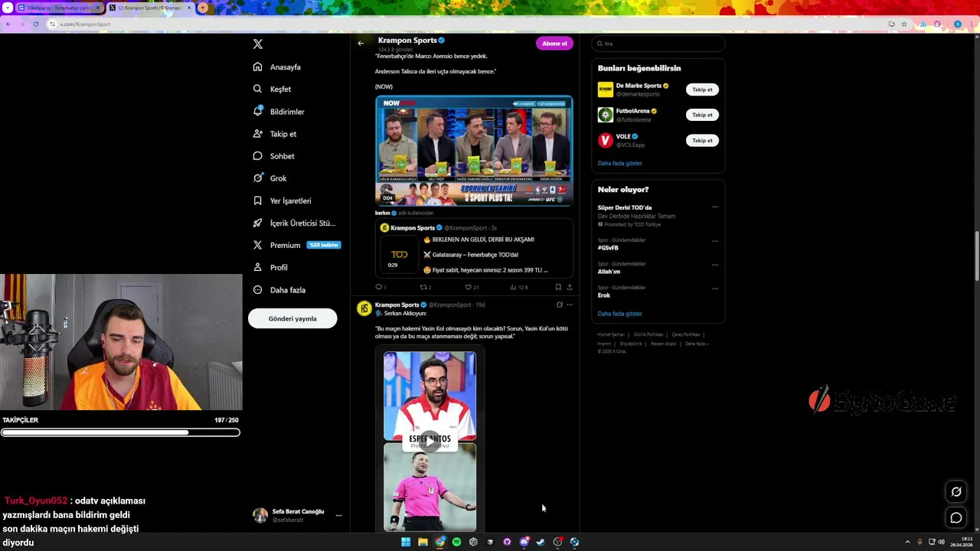Open Anasayfa home from the sidebar

point(277,67)
